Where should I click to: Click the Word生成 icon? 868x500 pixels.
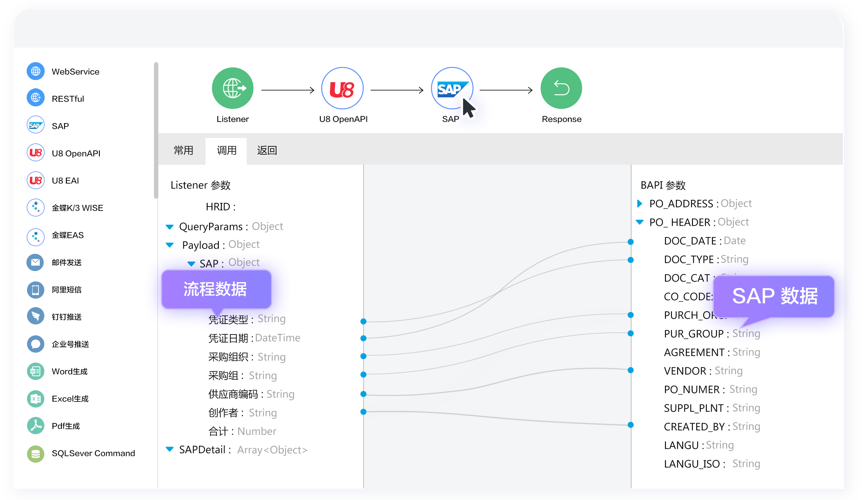36,371
